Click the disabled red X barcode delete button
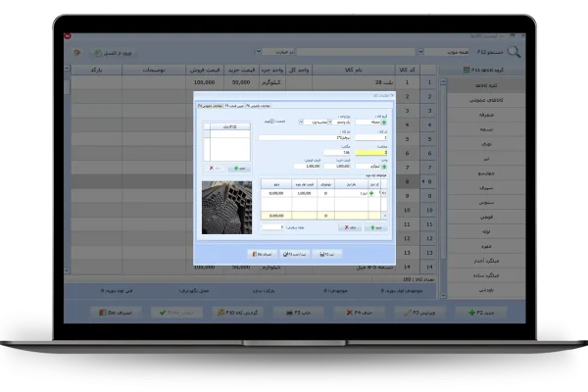The width and height of the screenshot is (588, 392). pos(216,169)
